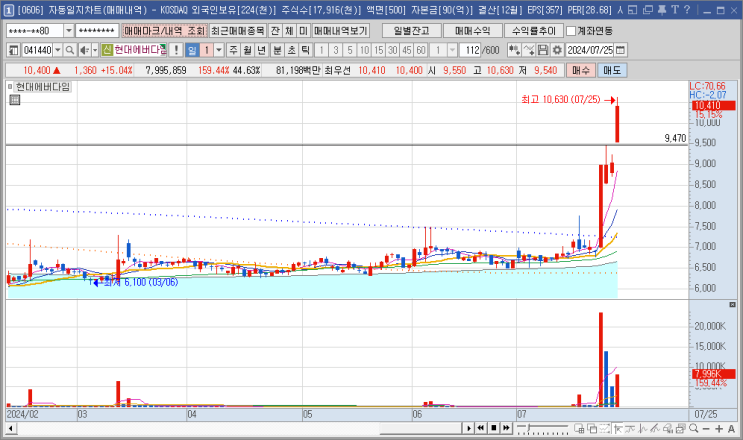Click the 매매내역보기 button
This screenshot has height=440, width=743.
pyautogui.click(x=341, y=31)
